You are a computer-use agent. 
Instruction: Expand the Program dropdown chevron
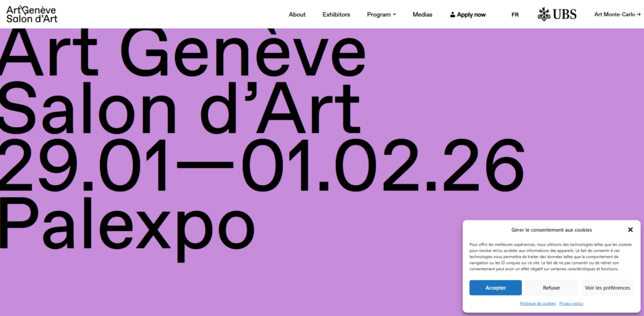tap(394, 14)
